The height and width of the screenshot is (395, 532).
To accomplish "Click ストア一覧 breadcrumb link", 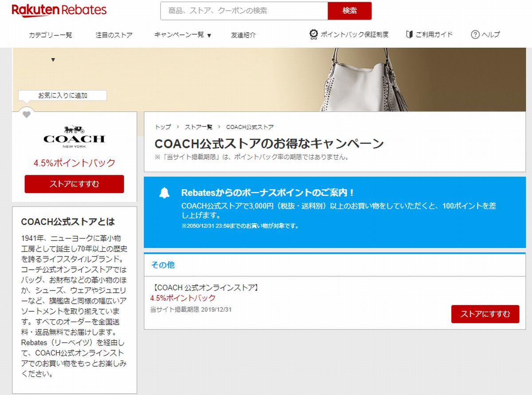I will click(199, 127).
